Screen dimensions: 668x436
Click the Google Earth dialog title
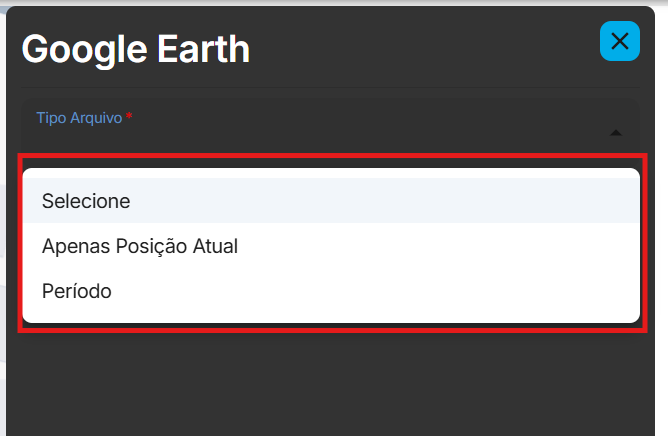tap(136, 48)
